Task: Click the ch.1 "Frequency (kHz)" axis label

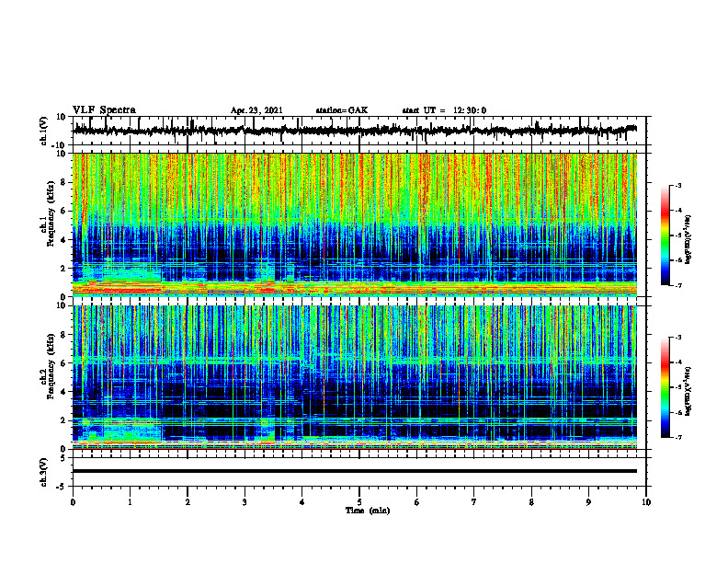Action: point(51,214)
